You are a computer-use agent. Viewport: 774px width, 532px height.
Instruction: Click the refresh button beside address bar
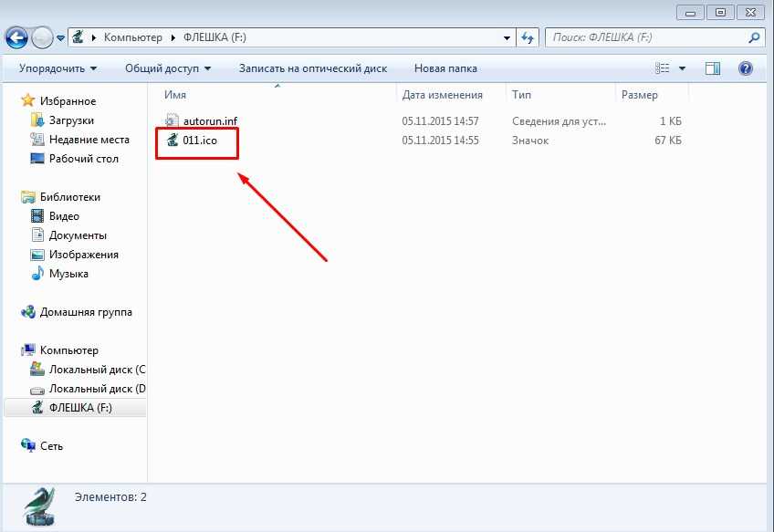click(528, 37)
